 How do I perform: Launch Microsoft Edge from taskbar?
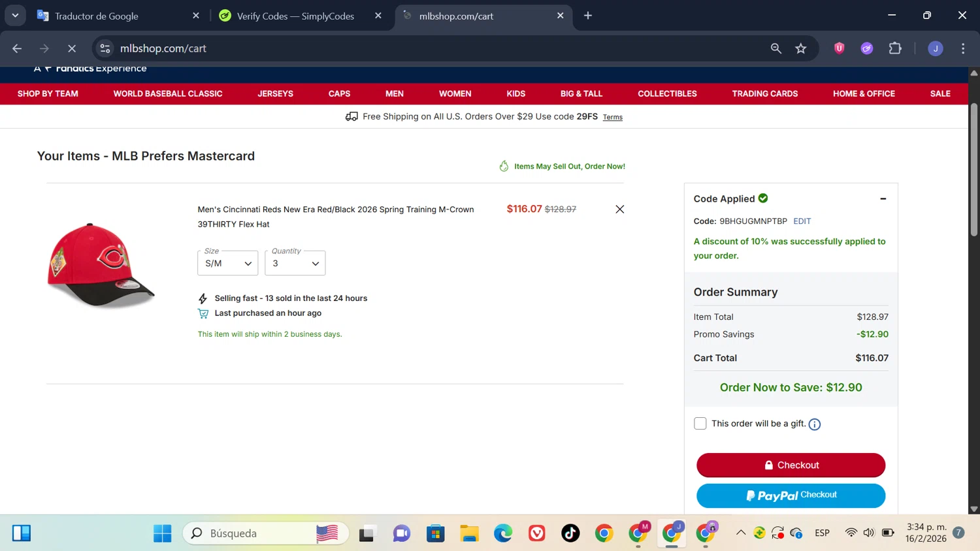(x=503, y=533)
